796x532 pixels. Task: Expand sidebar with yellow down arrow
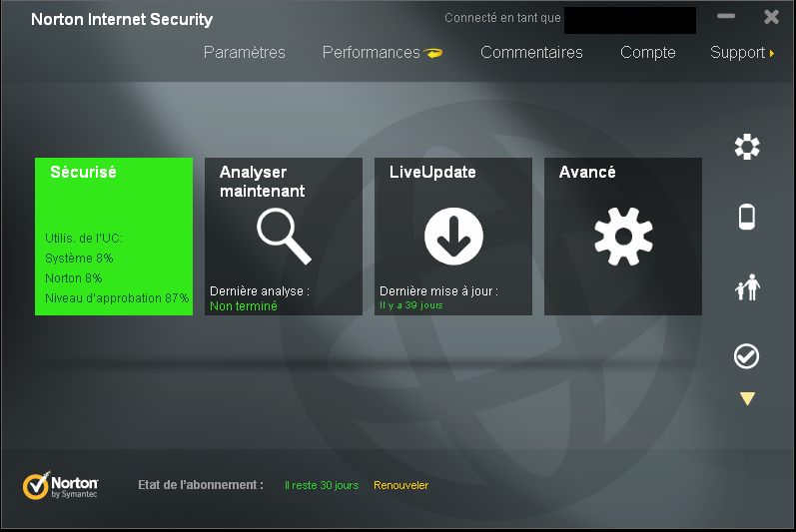(747, 398)
